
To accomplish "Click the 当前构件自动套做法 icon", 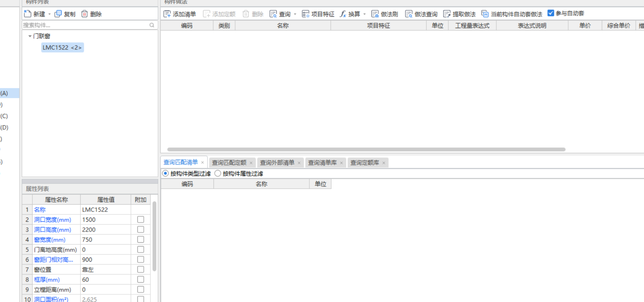I will 485,14.
